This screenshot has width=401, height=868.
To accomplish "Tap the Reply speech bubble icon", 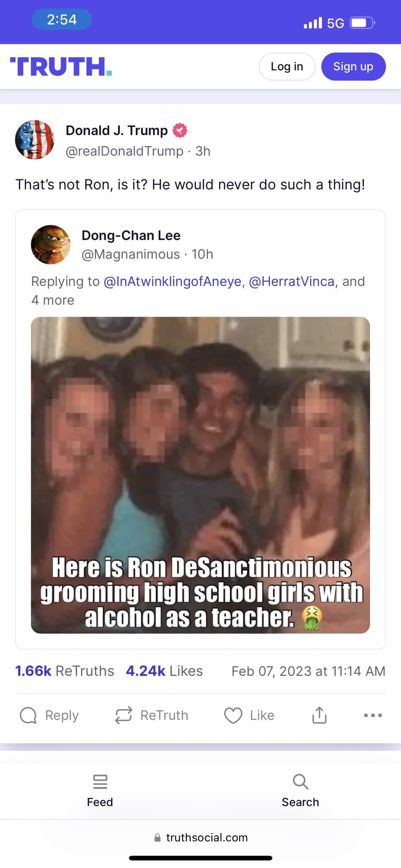I will 29,715.
